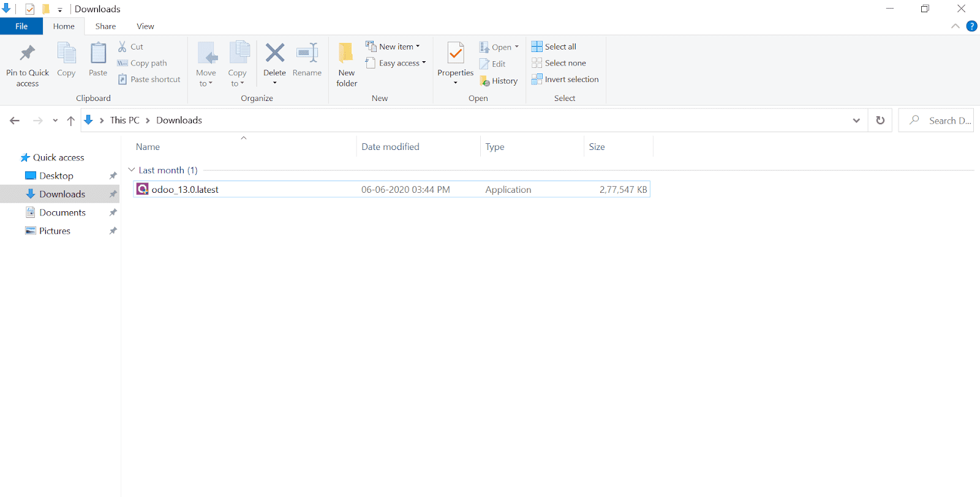Collapse the Last month group
This screenshot has height=497, width=980.
[x=132, y=170]
